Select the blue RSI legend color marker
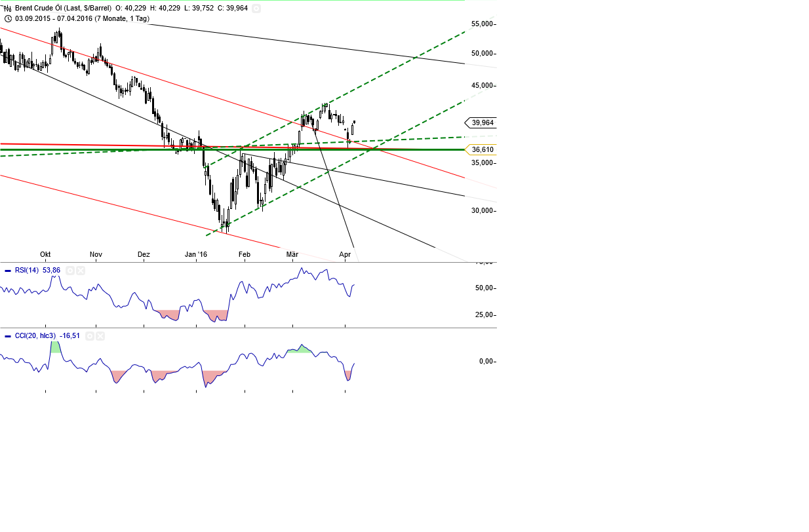Viewport: 809px width, 532px height. click(x=8, y=270)
